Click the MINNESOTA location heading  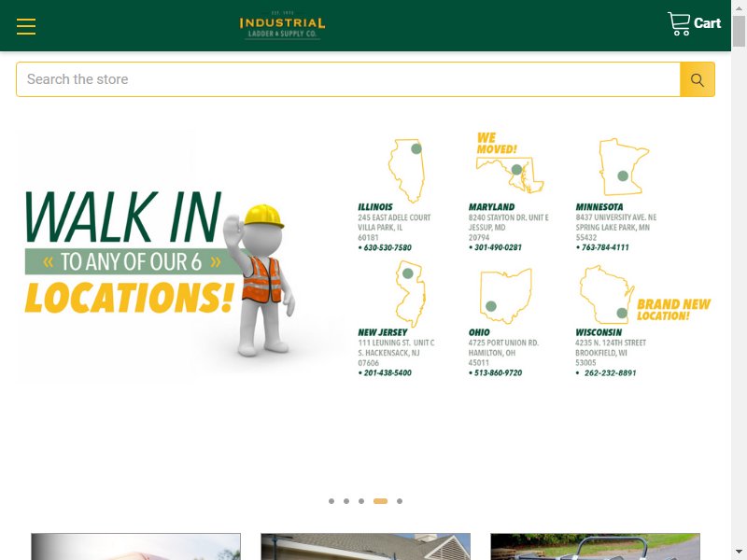click(599, 207)
